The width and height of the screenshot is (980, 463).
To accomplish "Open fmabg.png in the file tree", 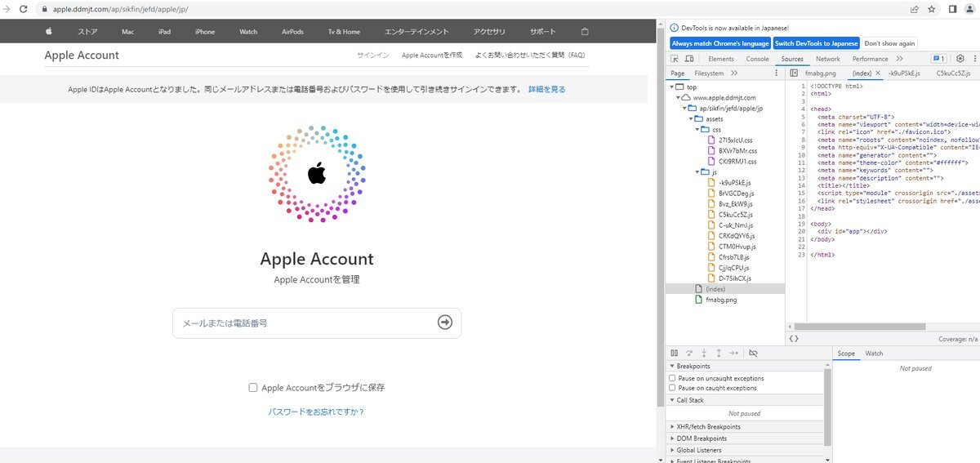I will tap(721, 300).
